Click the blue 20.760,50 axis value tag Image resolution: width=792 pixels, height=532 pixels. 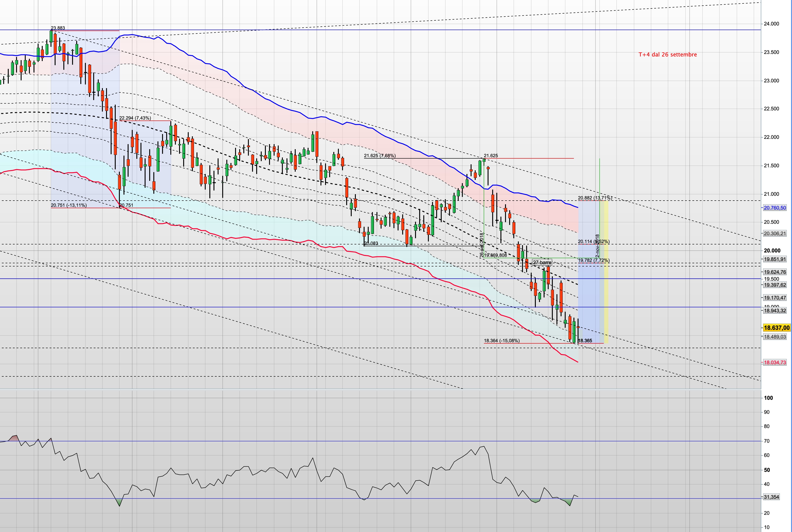(775, 208)
